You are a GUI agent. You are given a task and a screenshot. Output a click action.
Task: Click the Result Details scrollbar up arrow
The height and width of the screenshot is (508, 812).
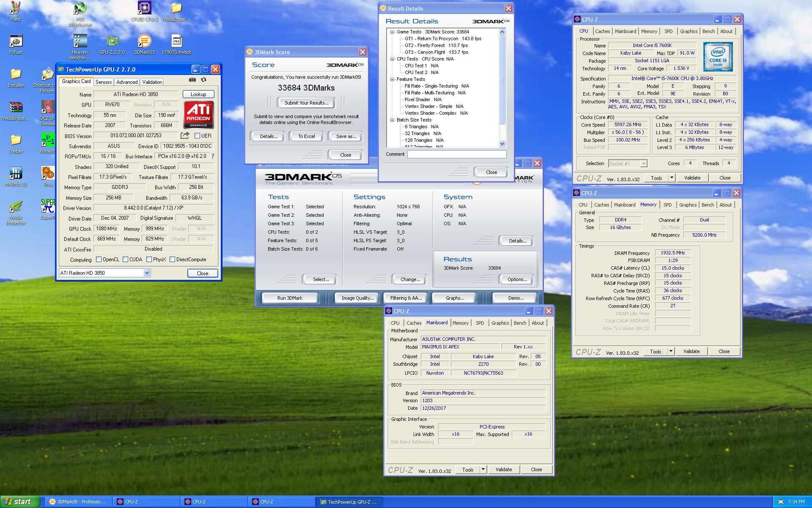(502, 32)
